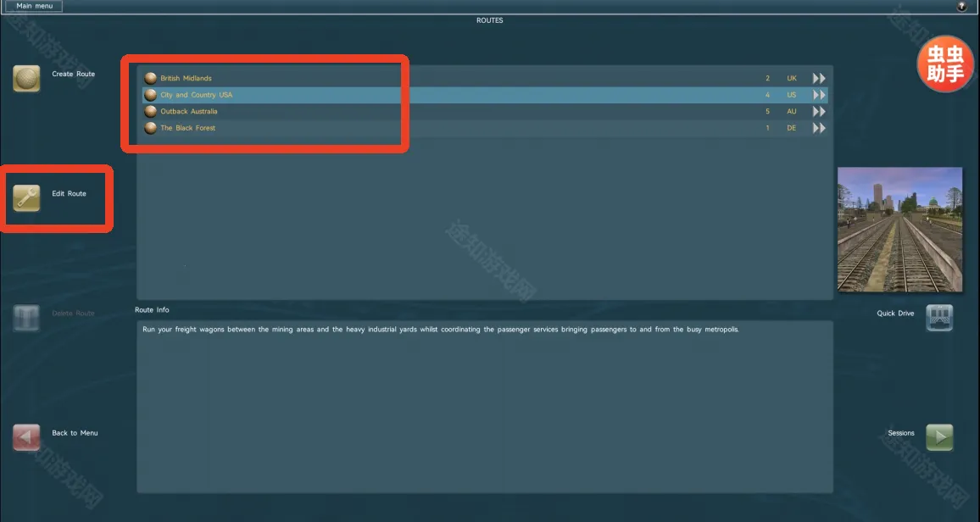Click the Create Route globe icon
This screenshot has height=522, width=980.
[x=26, y=78]
